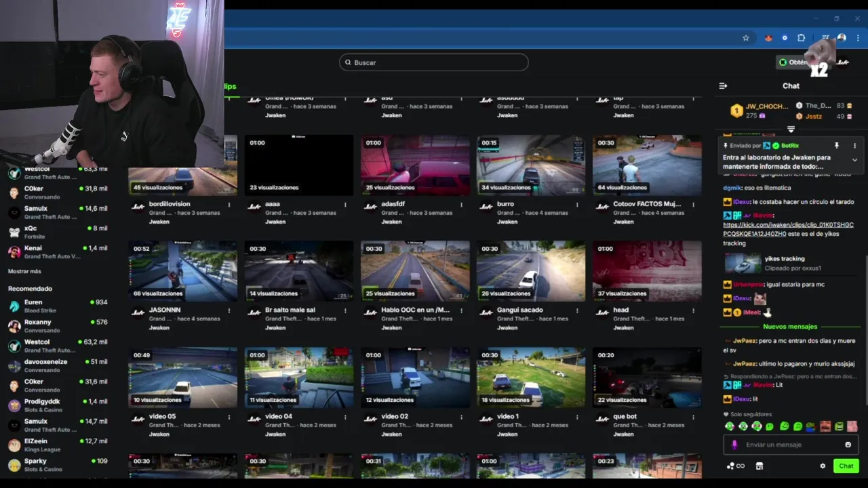Click the first green emote in quick bar

click(730, 426)
